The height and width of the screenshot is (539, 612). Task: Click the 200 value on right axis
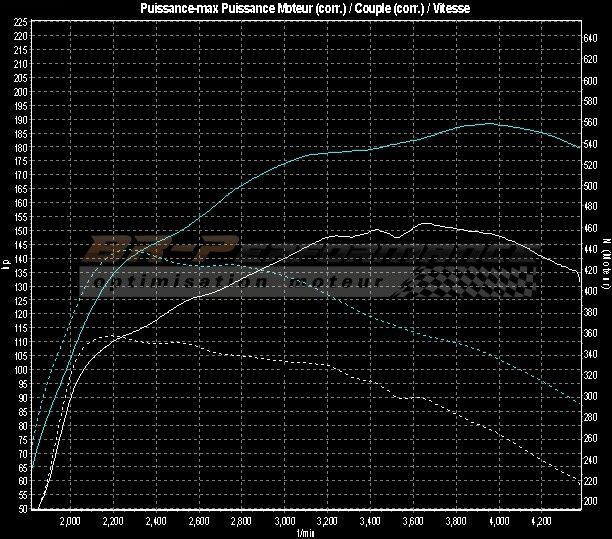(x=590, y=501)
